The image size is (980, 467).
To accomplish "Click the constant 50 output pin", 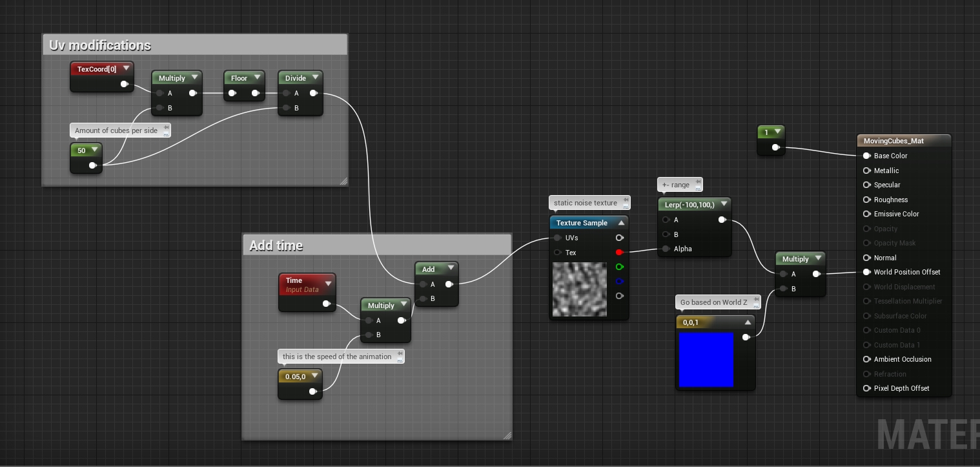I will pos(93,165).
